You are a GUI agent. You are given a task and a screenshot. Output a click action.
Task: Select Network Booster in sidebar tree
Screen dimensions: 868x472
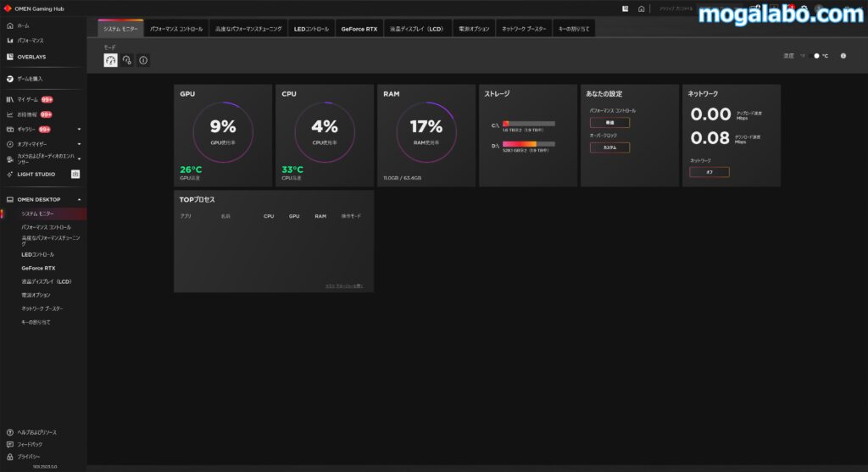click(42, 308)
